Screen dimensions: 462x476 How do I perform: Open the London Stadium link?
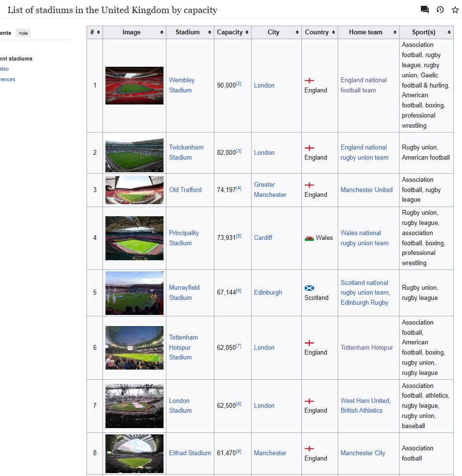180,405
